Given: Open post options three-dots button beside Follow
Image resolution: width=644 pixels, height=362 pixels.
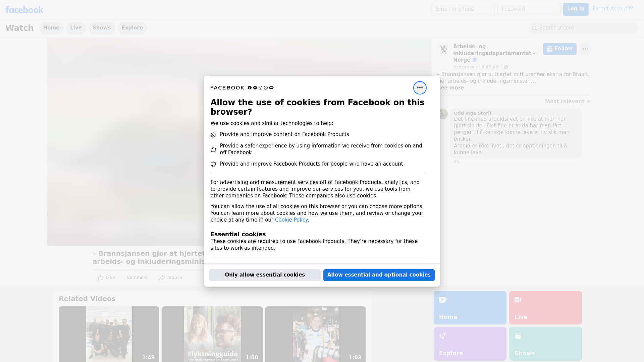Looking at the screenshot, I should point(585,49).
